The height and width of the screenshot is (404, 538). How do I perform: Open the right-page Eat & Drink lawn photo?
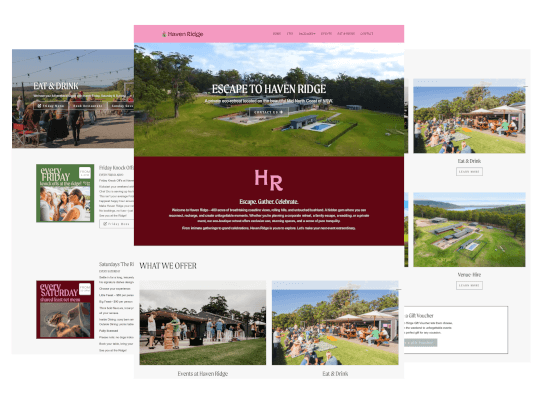pos(469,116)
